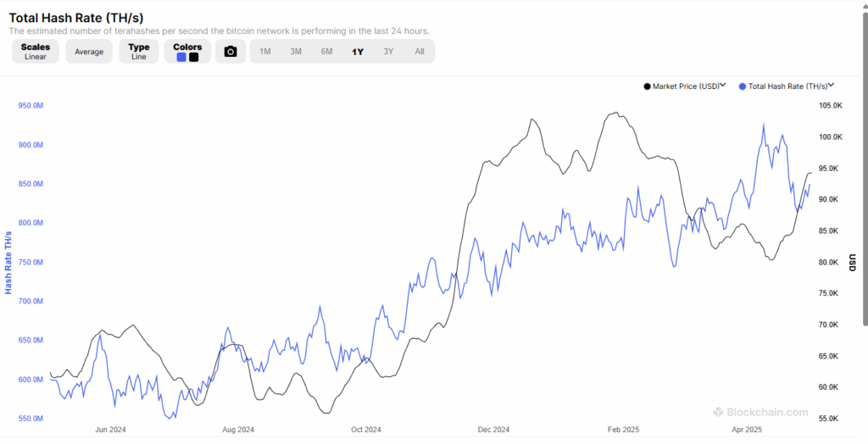Click the camera screenshot icon
868x444 pixels.
[231, 52]
